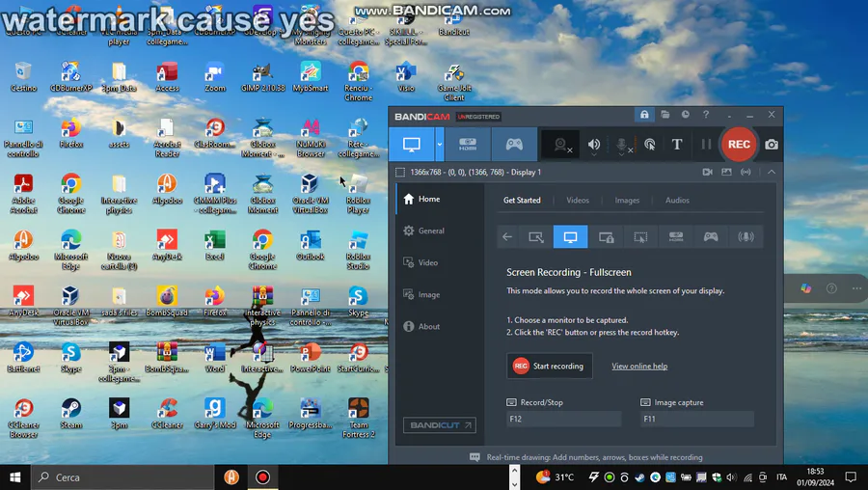
Task: Switch to Game recording mode in top bar
Action: coord(514,145)
